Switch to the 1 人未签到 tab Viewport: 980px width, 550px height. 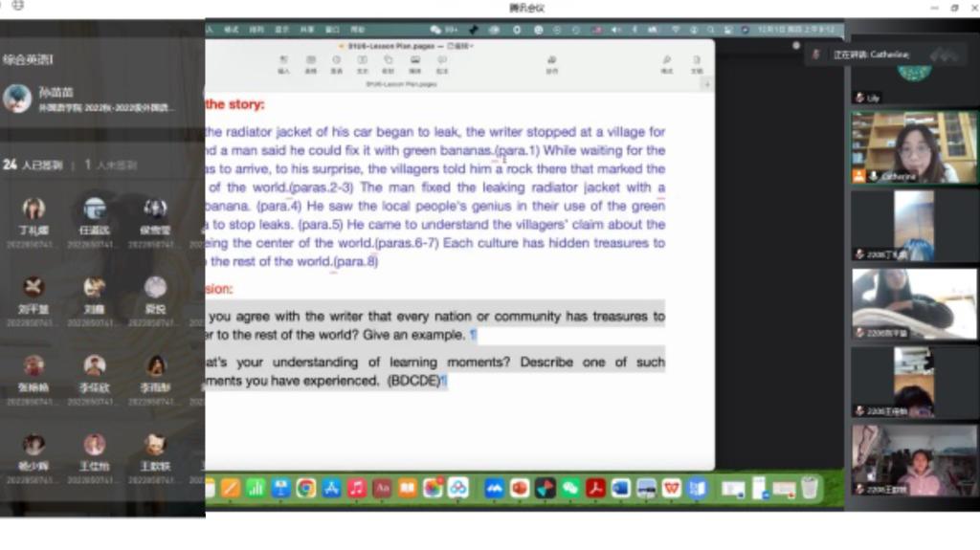click(x=111, y=165)
